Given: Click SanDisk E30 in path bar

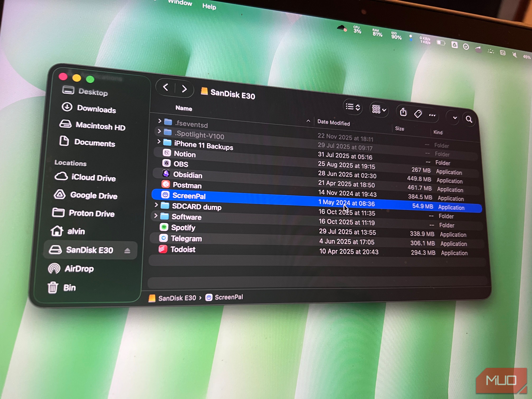Looking at the screenshot, I should coord(172,298).
